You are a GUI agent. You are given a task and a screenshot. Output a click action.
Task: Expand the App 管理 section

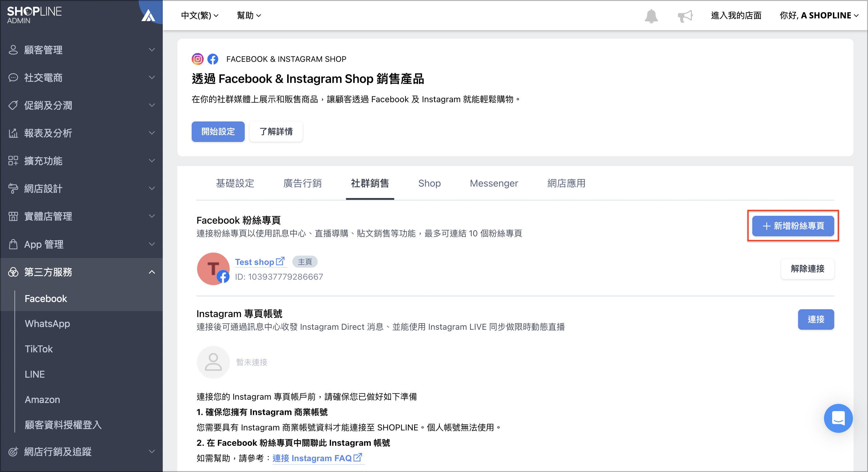pyautogui.click(x=82, y=244)
